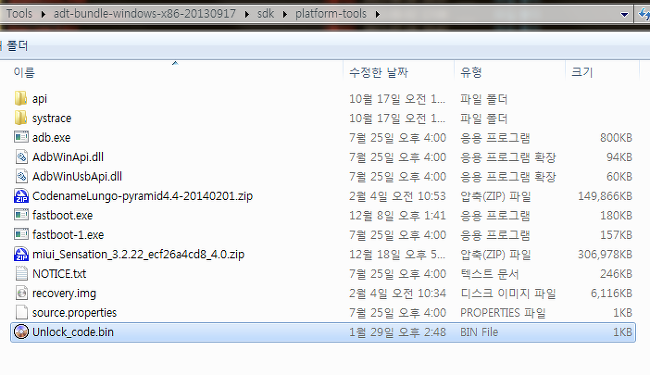650x375 pixels.
Task: Select miui_Sensation_3.2.22_ecf26a4cd8_4.0.zip file name
Action: 138,254
